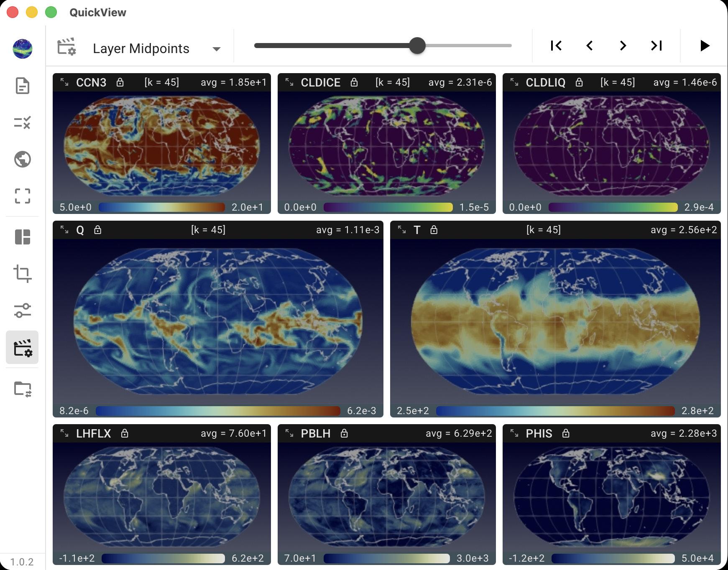Jump to the first layer step

pyautogui.click(x=556, y=46)
